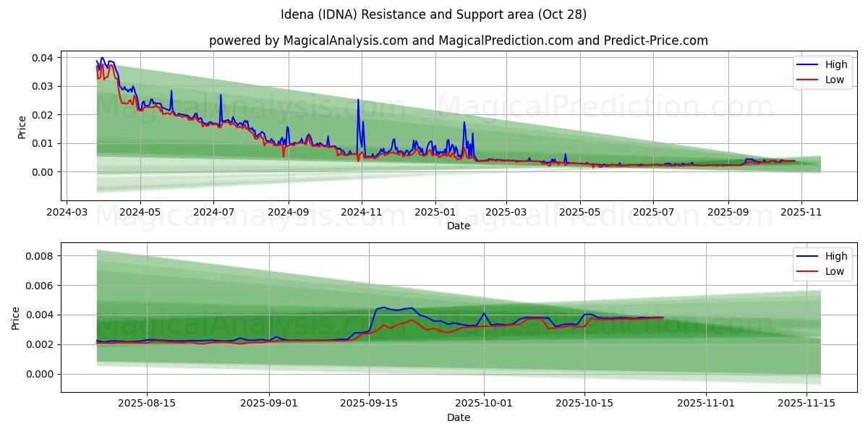The width and height of the screenshot is (868, 434).
Task: Expand the bottom chart legend box
Action: click(x=821, y=263)
